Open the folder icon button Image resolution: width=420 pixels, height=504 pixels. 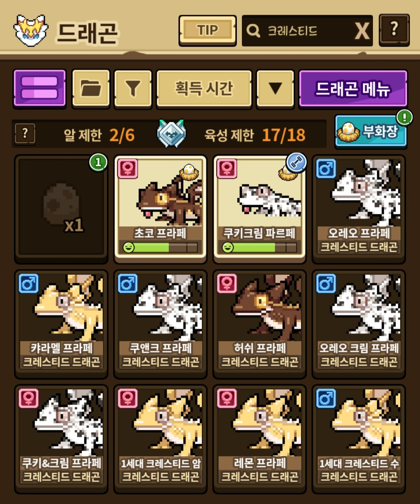tap(91, 88)
